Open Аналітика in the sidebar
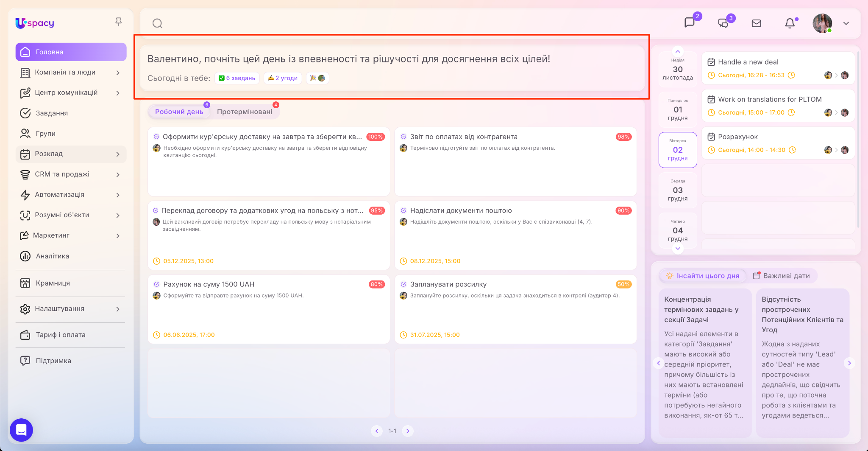This screenshot has width=868, height=451. point(53,256)
